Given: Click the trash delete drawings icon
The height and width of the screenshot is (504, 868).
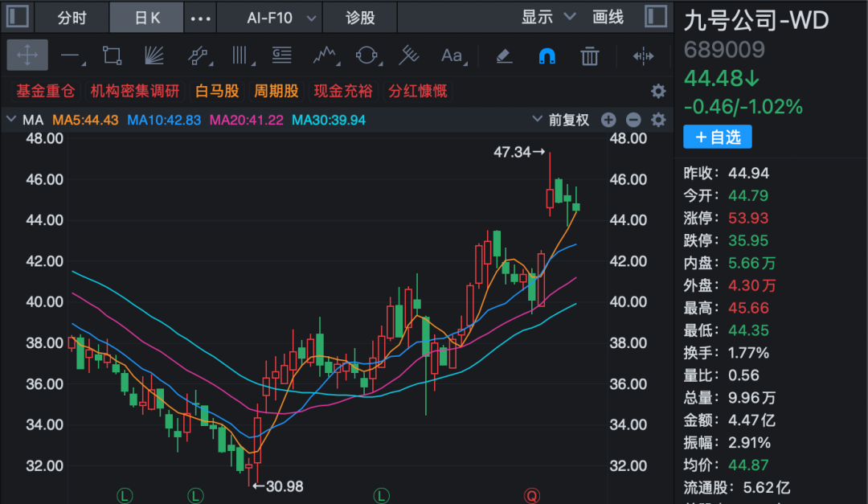Looking at the screenshot, I should point(590,55).
